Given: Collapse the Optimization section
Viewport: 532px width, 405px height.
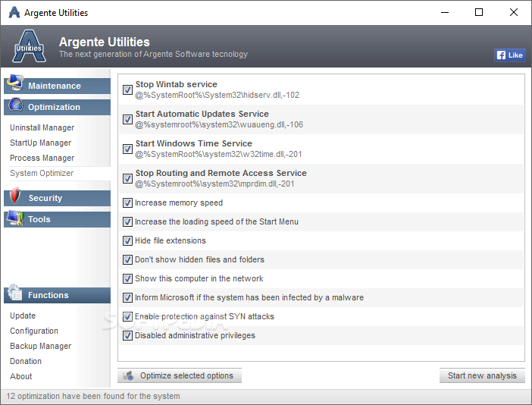Looking at the screenshot, I should point(58,107).
